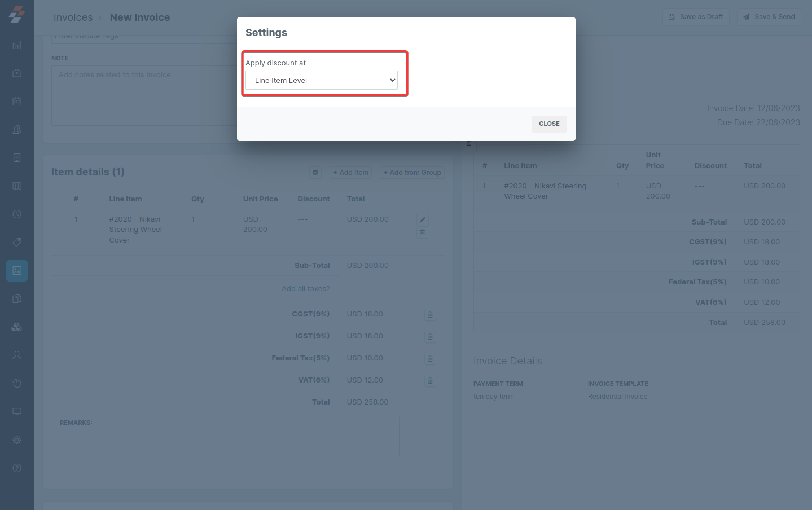Screen dimensions: 812x510
Task: Click the PAYMENT TERM label
Action: click(498, 384)
